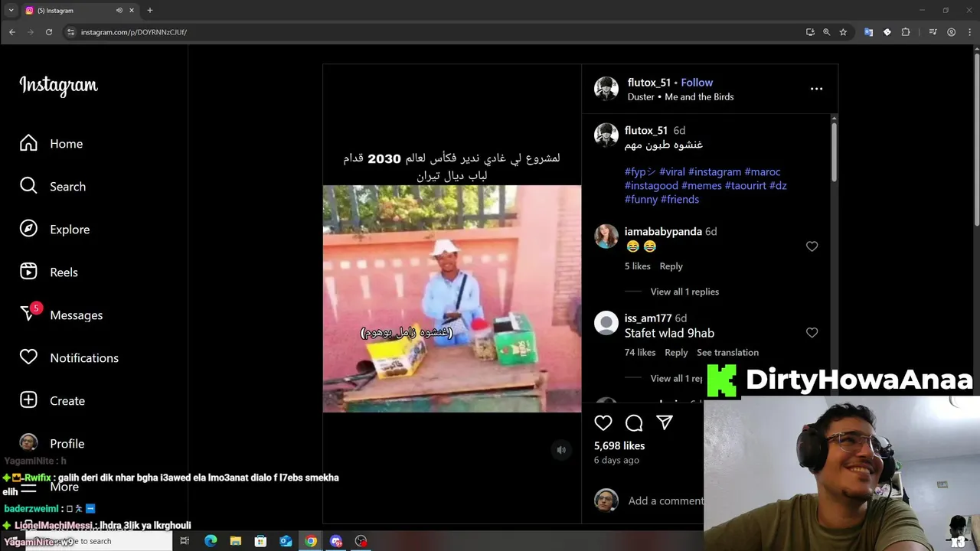Viewport: 980px width, 551px height.
Task: Go to Reels
Action: 49,272
